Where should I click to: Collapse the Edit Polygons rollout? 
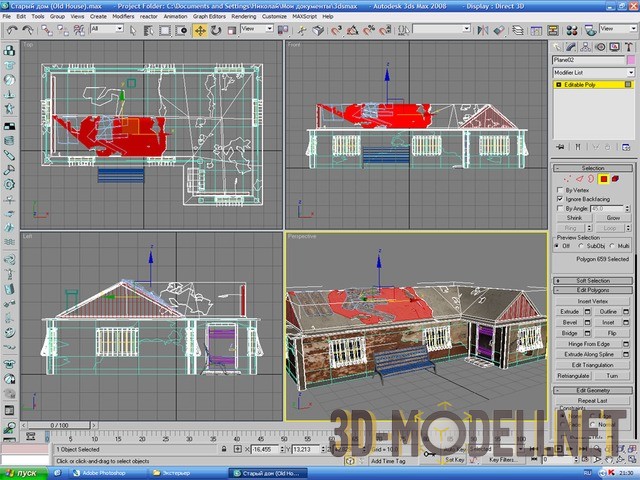click(x=593, y=289)
